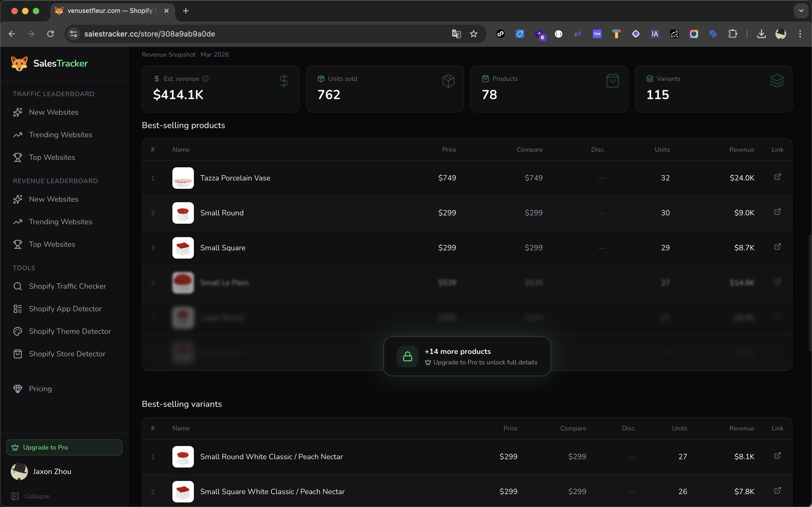This screenshot has height=507, width=812.
Task: Click the Units sold 762 card
Action: [385, 89]
